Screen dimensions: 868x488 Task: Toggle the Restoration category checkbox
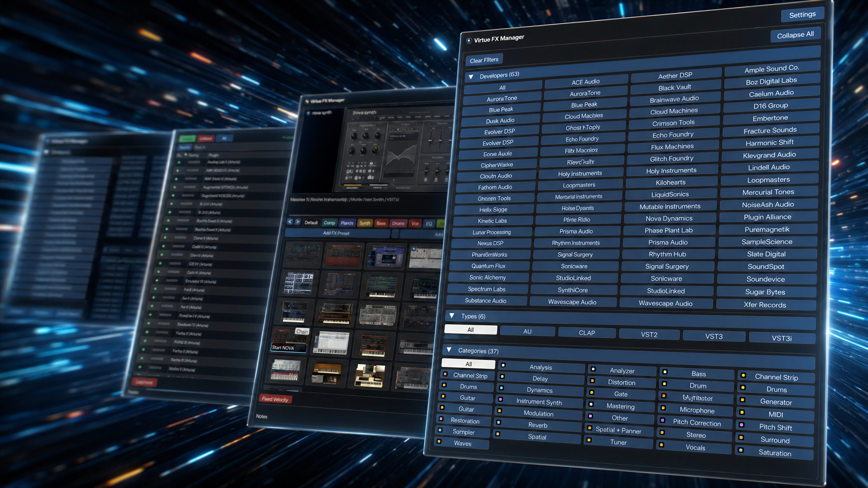[x=441, y=419]
